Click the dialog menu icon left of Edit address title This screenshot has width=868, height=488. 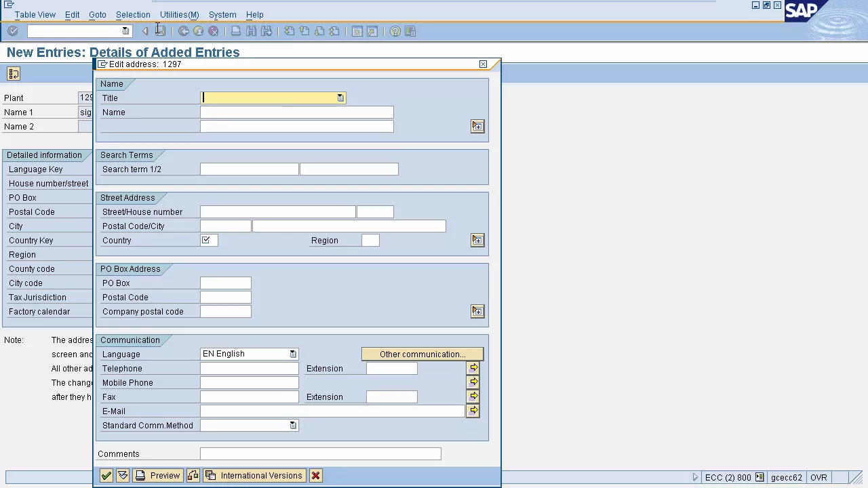tap(102, 64)
